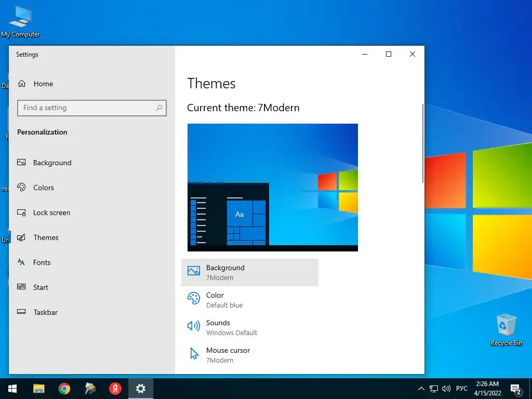This screenshot has height=399, width=532.
Task: Open Yandex browser from taskbar
Action: pyautogui.click(x=115, y=389)
